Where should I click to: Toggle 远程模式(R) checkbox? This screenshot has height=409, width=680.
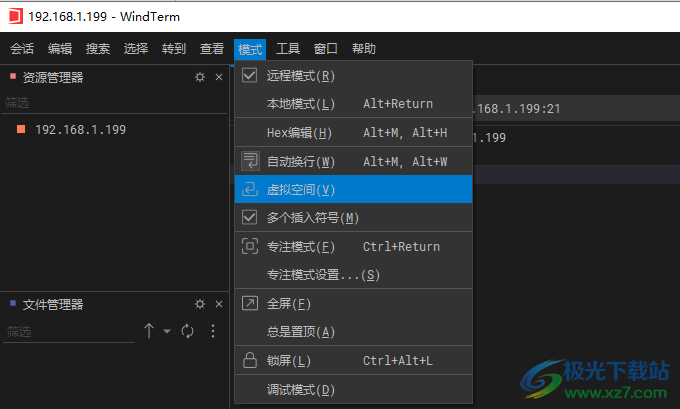[249, 75]
